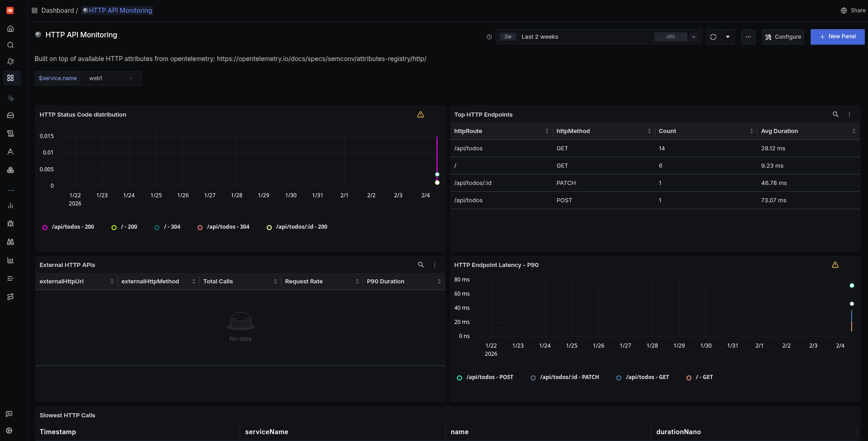Open Dashboards from the sidebar grid icon
Screen dimensions: 868x441
click(x=11, y=78)
